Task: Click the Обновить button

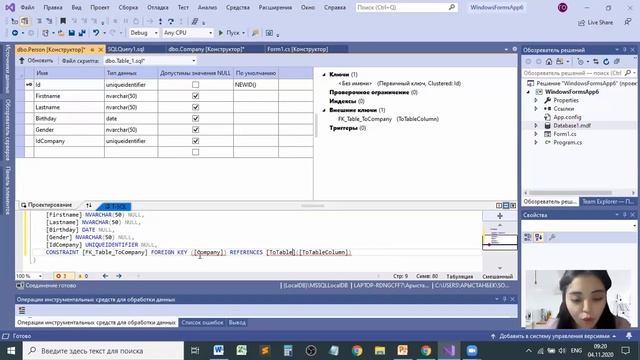Action: 36,60
